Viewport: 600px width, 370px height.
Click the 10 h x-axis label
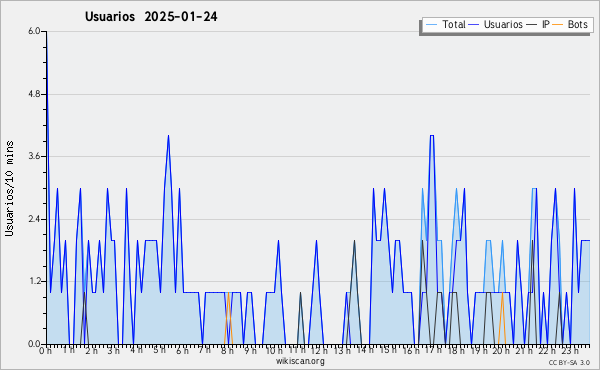(x=274, y=350)
